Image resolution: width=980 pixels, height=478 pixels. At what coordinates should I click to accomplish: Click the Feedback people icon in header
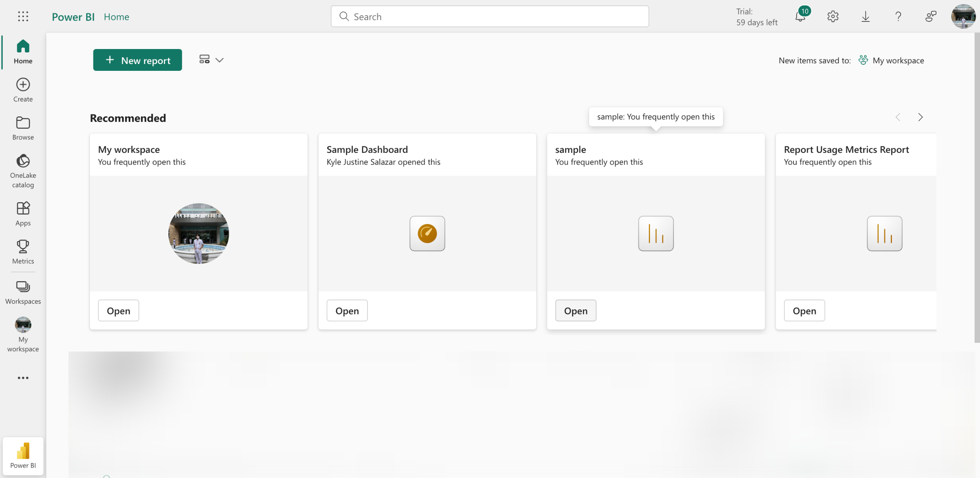click(931, 16)
